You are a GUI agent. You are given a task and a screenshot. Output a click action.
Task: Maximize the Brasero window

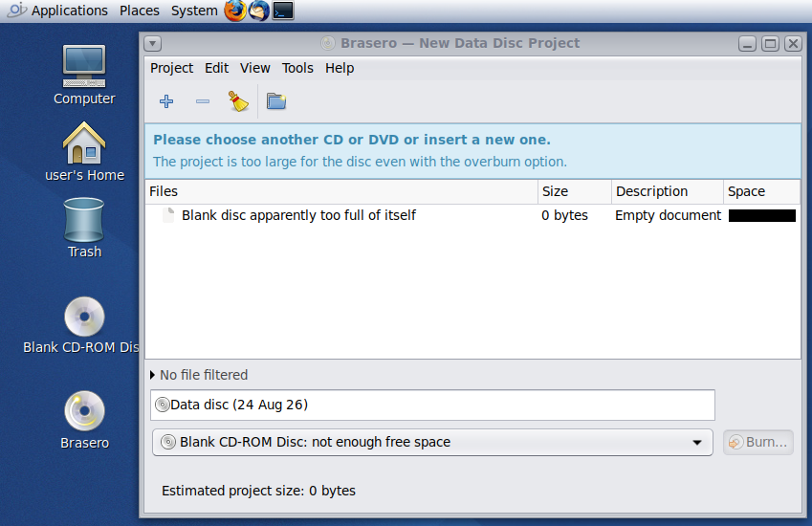pyautogui.click(x=770, y=43)
